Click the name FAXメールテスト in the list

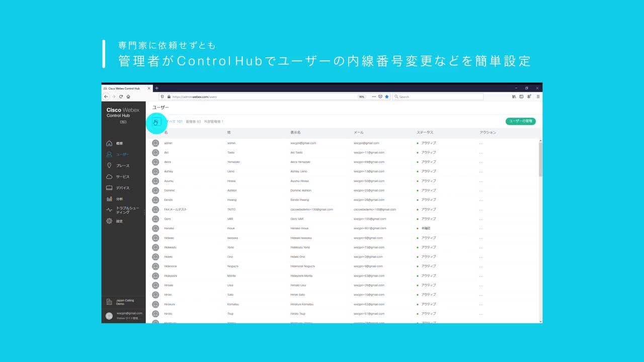click(176, 209)
